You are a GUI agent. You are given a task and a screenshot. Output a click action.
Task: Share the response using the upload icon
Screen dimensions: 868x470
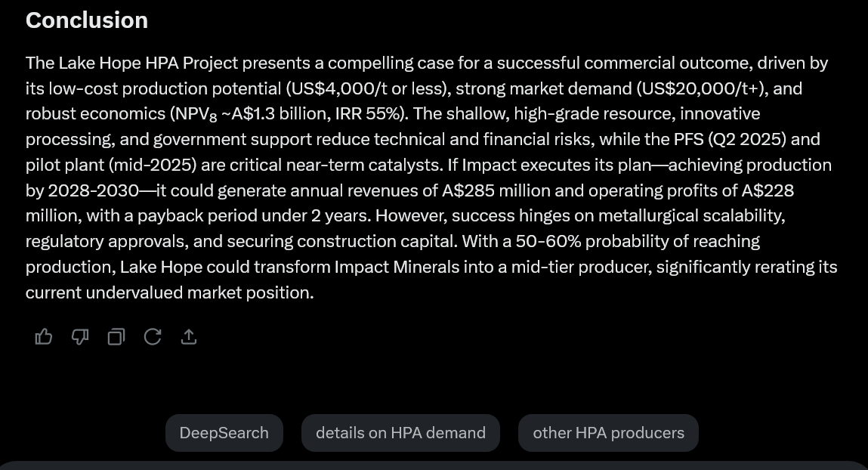click(x=189, y=336)
